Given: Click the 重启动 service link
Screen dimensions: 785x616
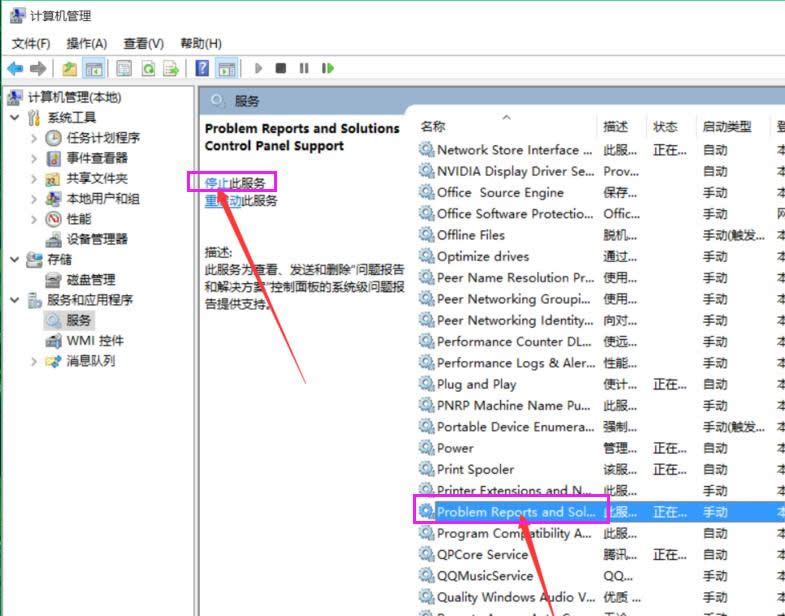Looking at the screenshot, I should [217, 201].
